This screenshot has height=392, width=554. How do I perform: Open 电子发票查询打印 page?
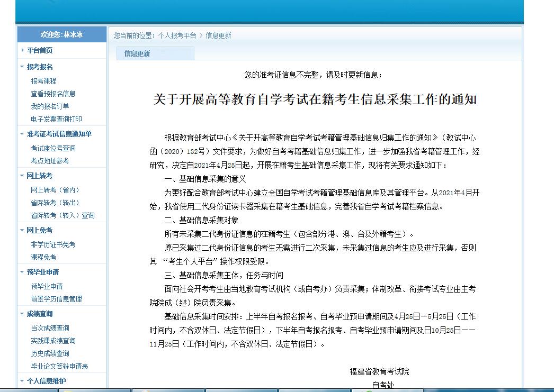coord(56,119)
